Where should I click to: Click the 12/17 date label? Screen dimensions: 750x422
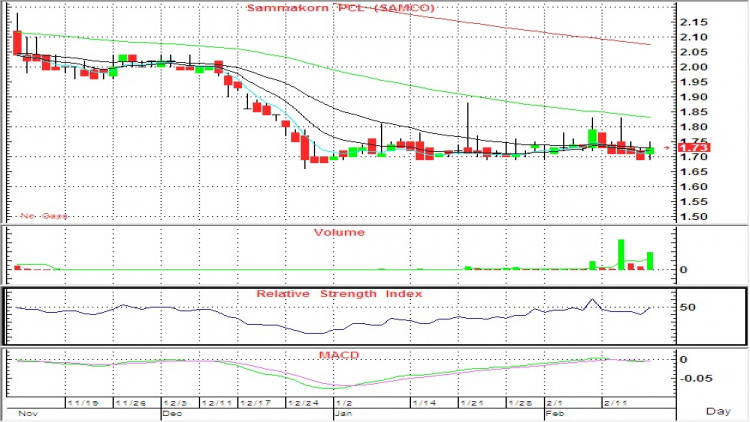pyautogui.click(x=255, y=403)
